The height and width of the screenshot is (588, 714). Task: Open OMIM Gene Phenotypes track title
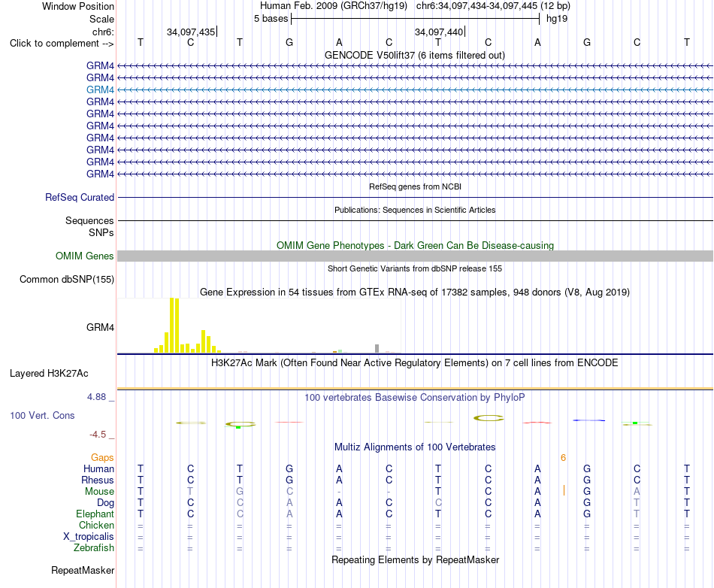[415, 245]
